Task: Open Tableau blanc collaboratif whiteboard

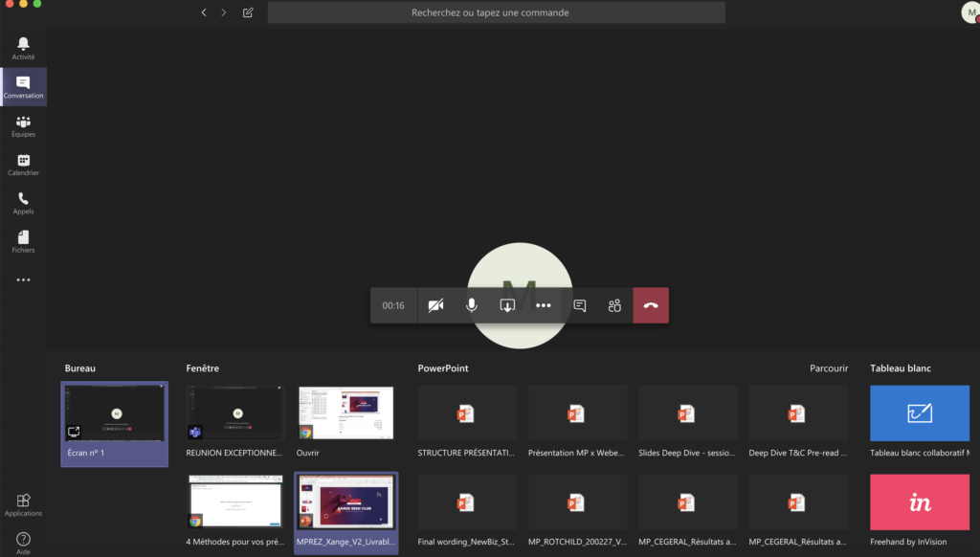Action: click(x=920, y=422)
